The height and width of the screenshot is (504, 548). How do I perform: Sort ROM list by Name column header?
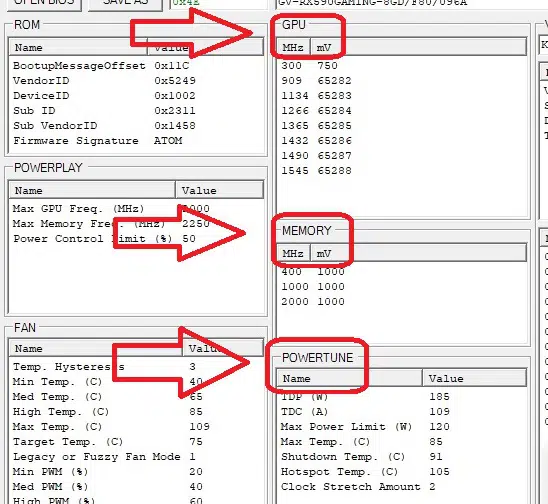[77, 47]
